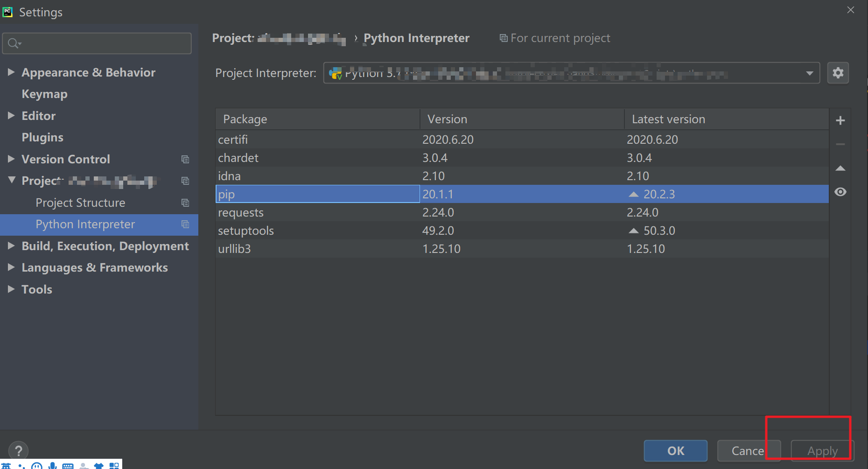Click the Package column header
Screen dimensions: 868x469
click(x=318, y=119)
